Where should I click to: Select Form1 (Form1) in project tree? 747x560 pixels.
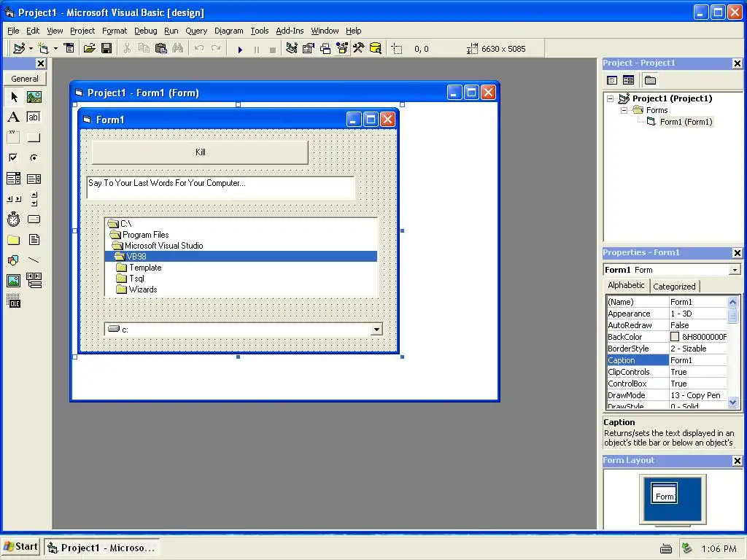[686, 122]
